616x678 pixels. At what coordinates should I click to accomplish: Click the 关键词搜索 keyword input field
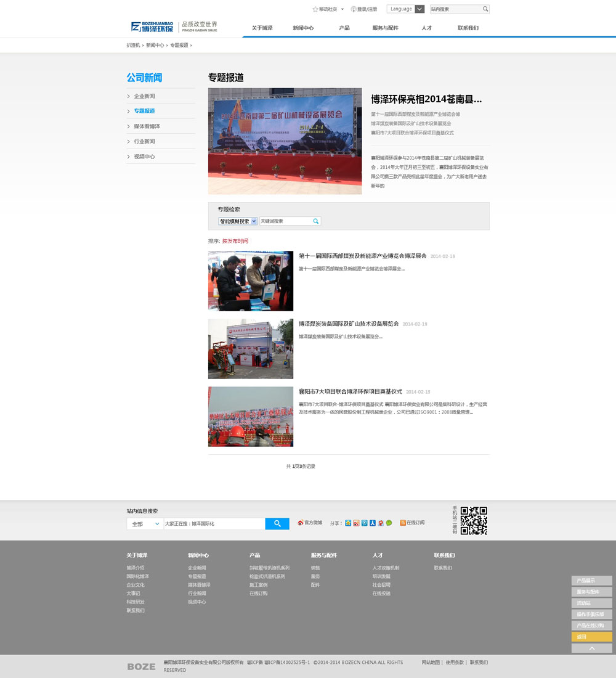click(x=285, y=221)
